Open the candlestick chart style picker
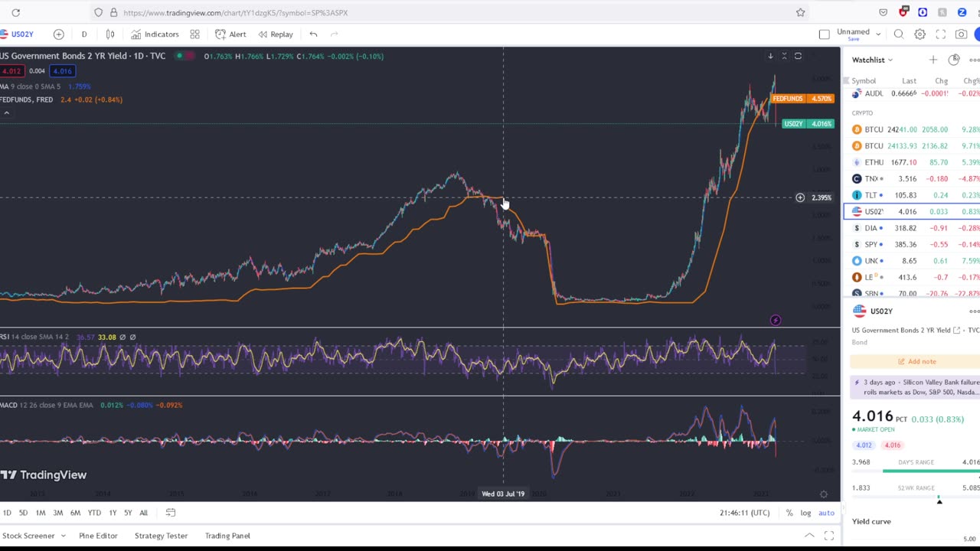The image size is (980, 551). coord(110,34)
